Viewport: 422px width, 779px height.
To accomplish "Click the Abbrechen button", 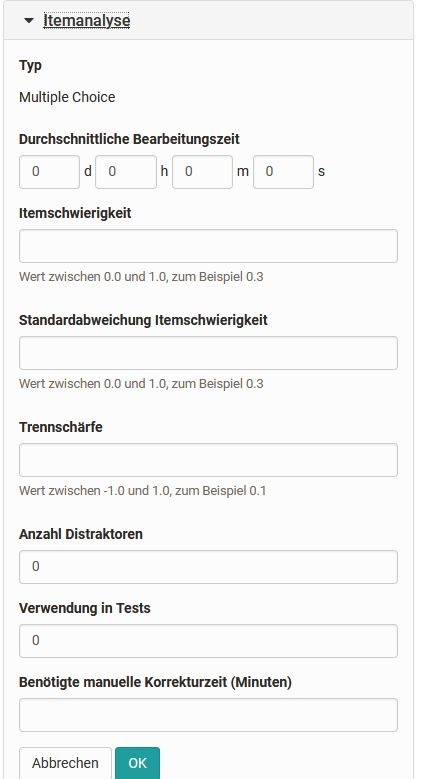I will tap(65, 763).
